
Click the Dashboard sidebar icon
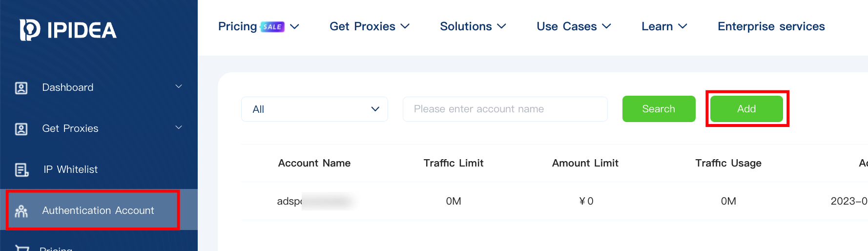coord(21,88)
